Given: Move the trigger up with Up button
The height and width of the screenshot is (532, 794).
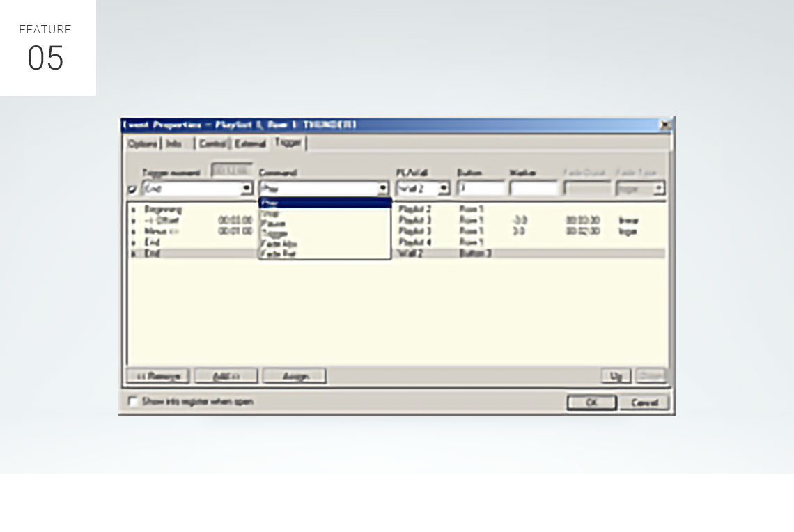Looking at the screenshot, I should click(616, 376).
